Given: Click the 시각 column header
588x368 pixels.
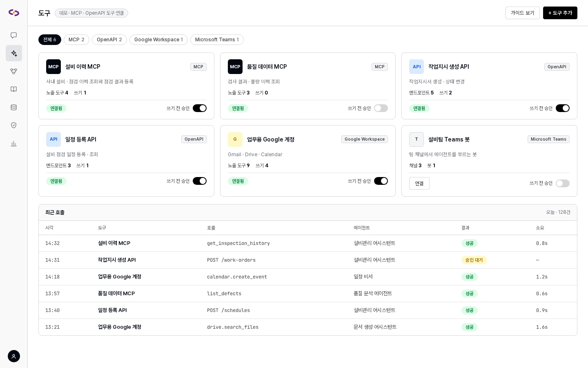Looking at the screenshot, I should click(49, 228).
